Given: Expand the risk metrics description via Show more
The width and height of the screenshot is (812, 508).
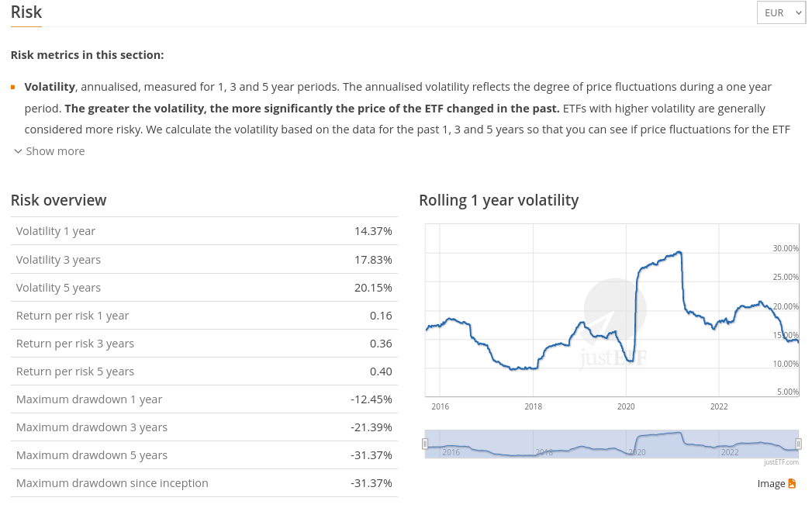Looking at the screenshot, I should [x=55, y=151].
